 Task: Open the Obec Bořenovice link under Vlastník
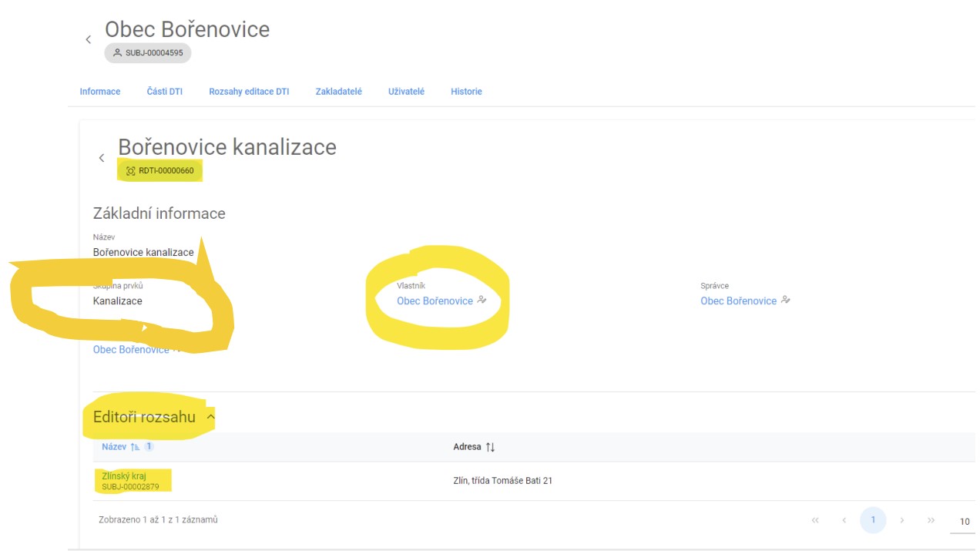click(x=435, y=301)
